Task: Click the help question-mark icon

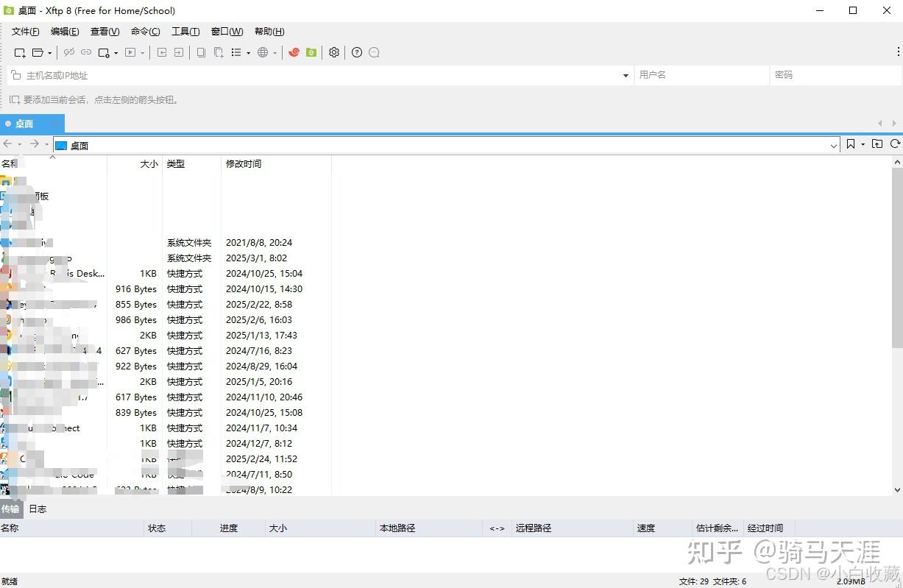Action: [x=357, y=52]
